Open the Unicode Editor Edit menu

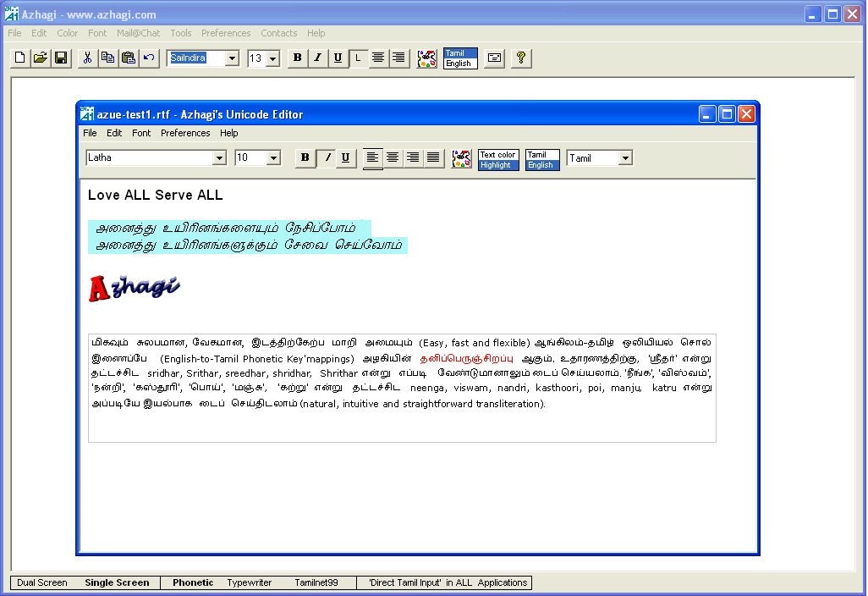click(114, 133)
